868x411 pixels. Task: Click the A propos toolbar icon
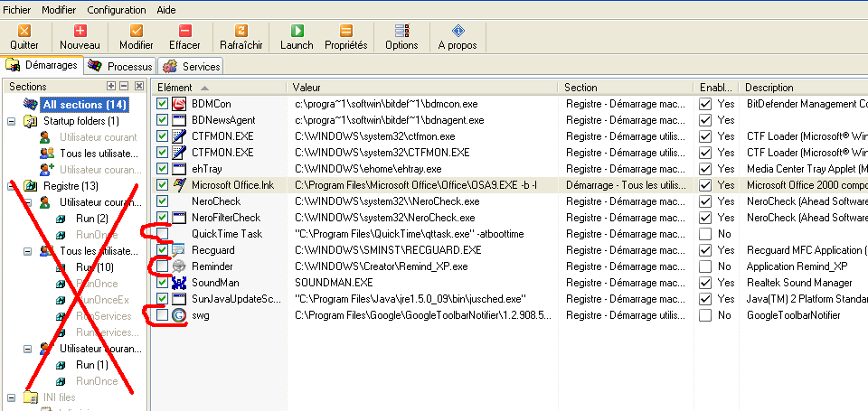tap(458, 31)
